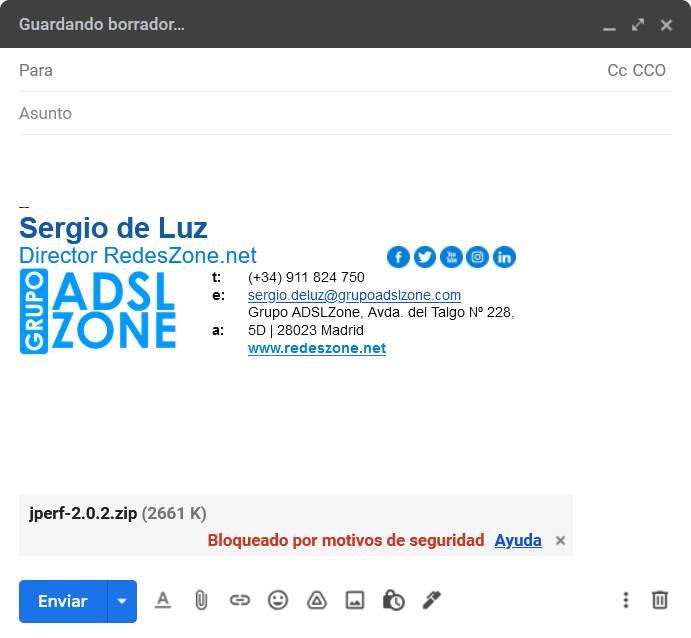Attach a file with paperclip icon
This screenshot has width=691, height=638.
[201, 600]
